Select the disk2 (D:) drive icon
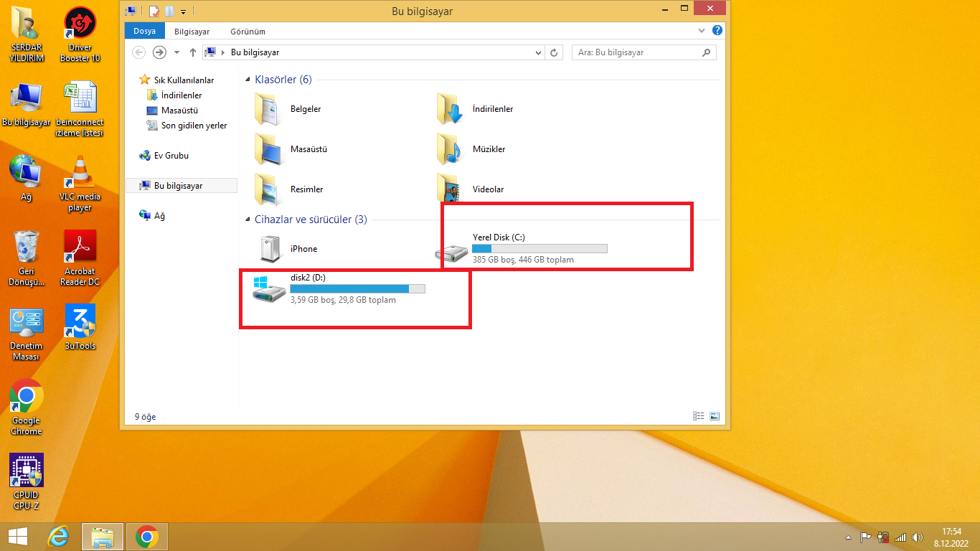Image resolution: width=980 pixels, height=551 pixels. pos(270,288)
